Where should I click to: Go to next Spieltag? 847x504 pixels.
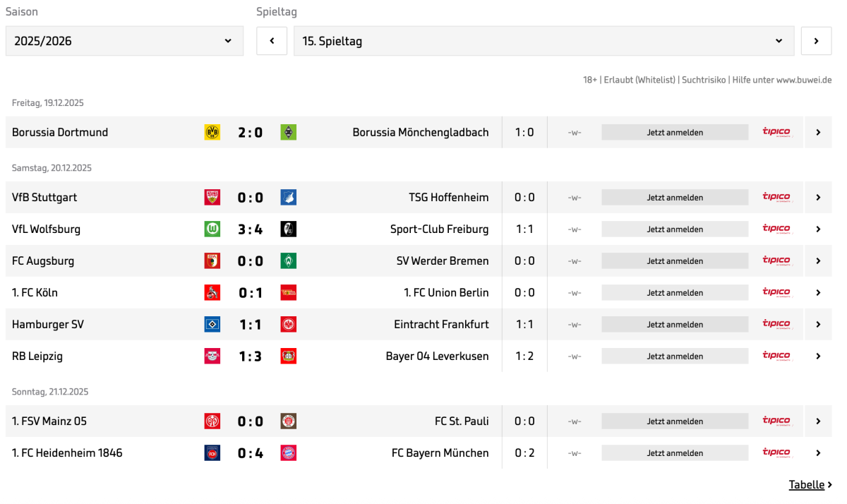[816, 41]
